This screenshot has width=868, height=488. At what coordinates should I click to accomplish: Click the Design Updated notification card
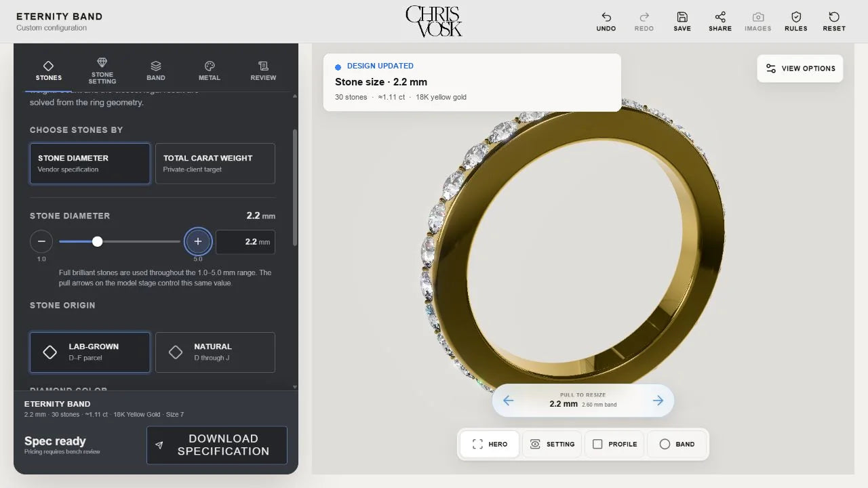[x=472, y=82]
